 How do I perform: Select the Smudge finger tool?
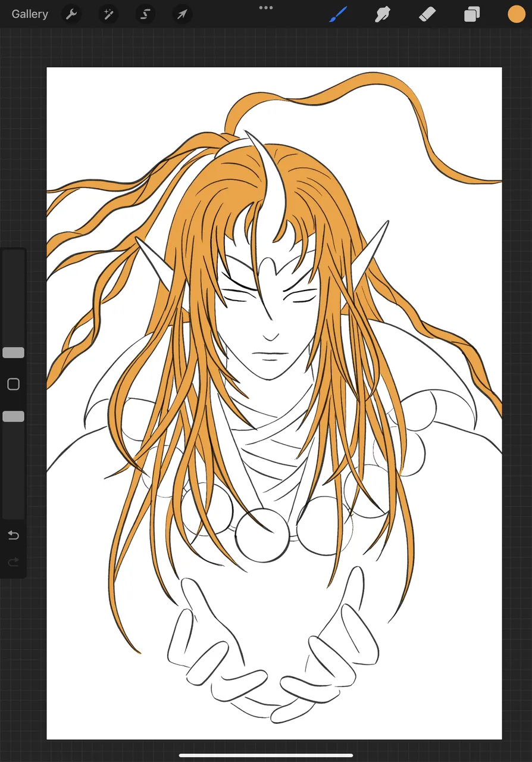pyautogui.click(x=383, y=14)
